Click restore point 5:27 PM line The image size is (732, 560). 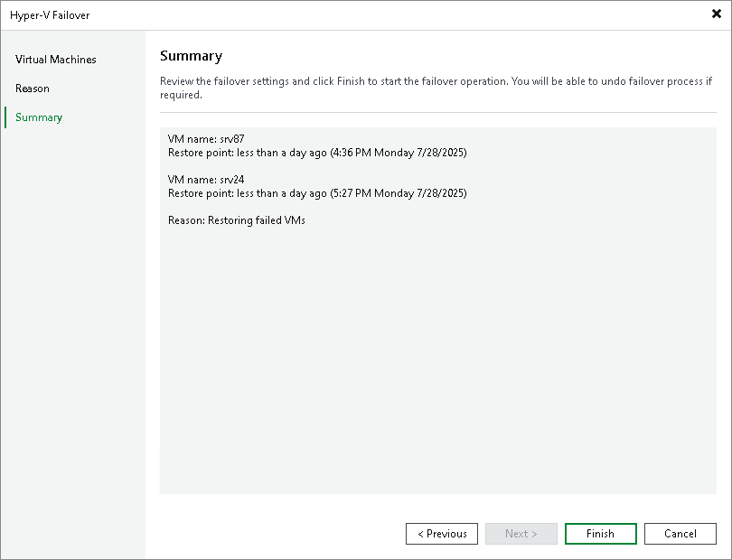click(317, 193)
